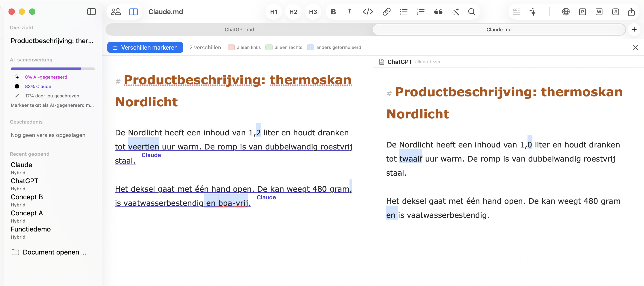Open Concept B from recent documents
Screen dimensions: 644x286
[27, 197]
